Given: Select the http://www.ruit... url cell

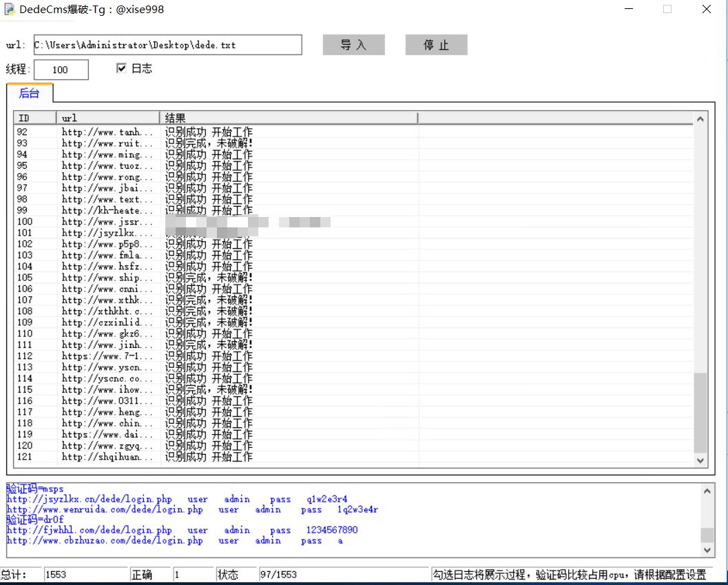Looking at the screenshot, I should coord(107,143).
